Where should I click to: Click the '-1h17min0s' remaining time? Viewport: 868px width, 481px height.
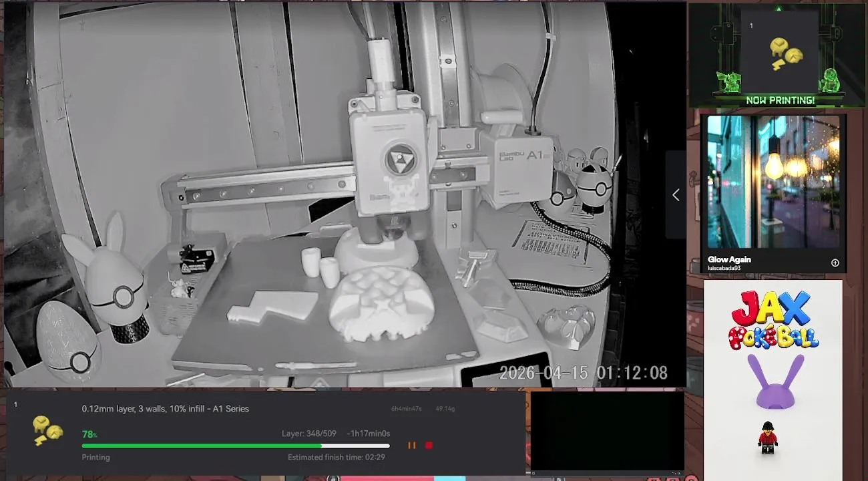click(368, 434)
